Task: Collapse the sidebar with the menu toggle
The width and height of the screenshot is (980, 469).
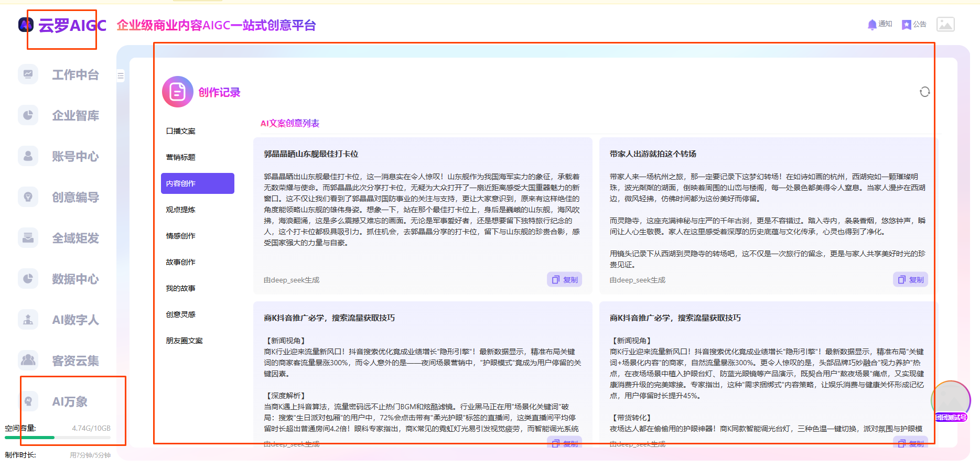Action: click(x=121, y=76)
